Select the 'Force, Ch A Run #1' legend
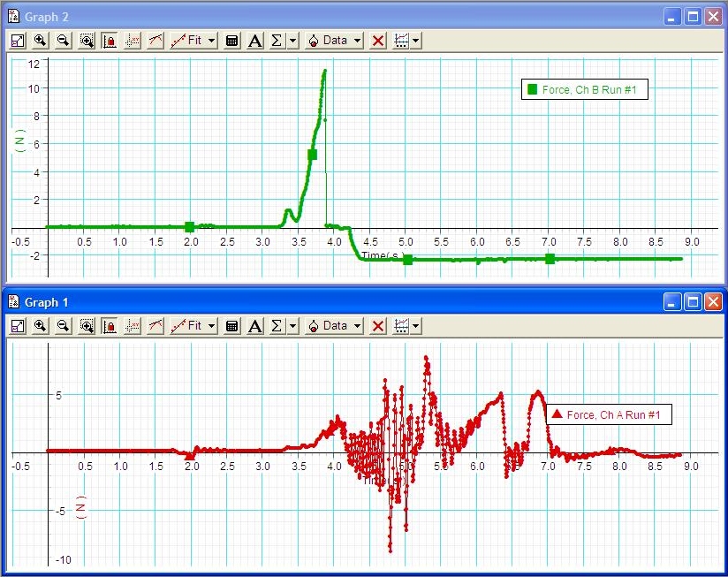The image size is (728, 577). (x=609, y=414)
